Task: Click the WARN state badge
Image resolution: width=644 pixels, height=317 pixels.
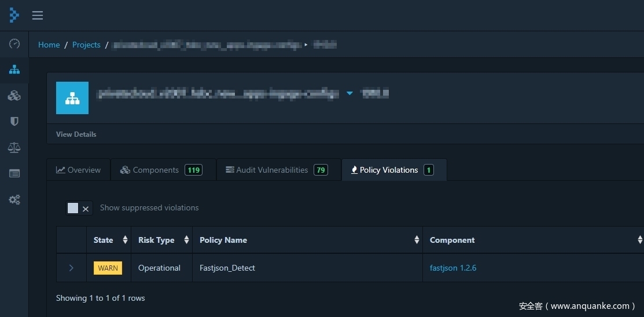Action: [108, 268]
